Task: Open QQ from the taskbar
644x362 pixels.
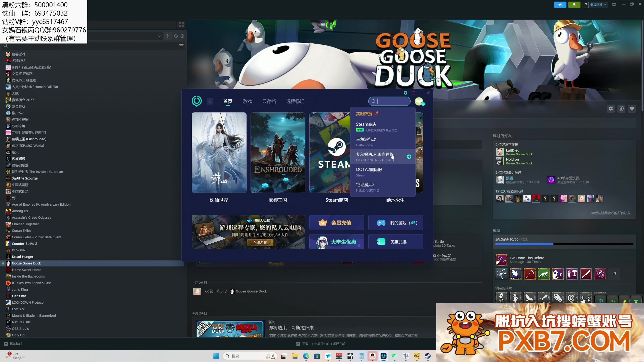Action: [372, 356]
